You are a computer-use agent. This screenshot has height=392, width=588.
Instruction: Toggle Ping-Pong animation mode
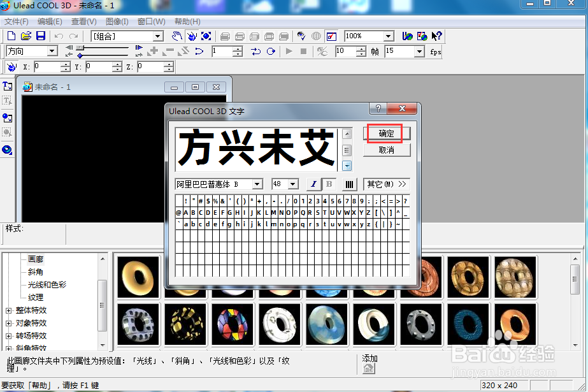tap(255, 52)
